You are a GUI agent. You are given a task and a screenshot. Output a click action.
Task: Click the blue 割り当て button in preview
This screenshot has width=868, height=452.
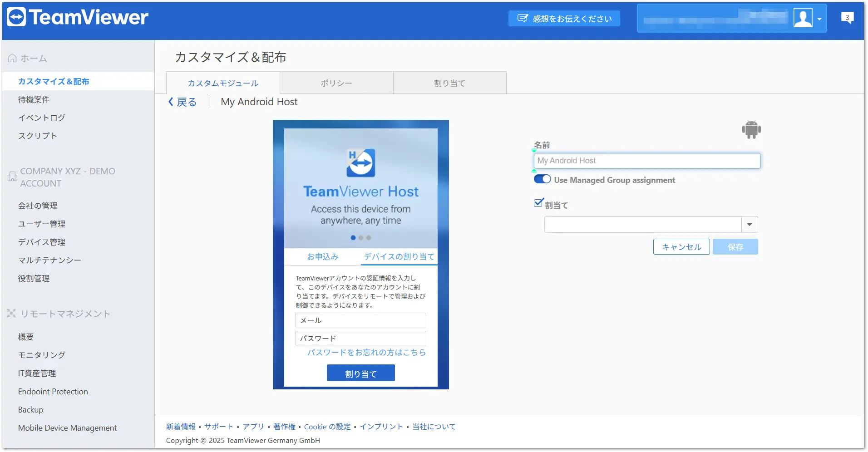point(361,373)
